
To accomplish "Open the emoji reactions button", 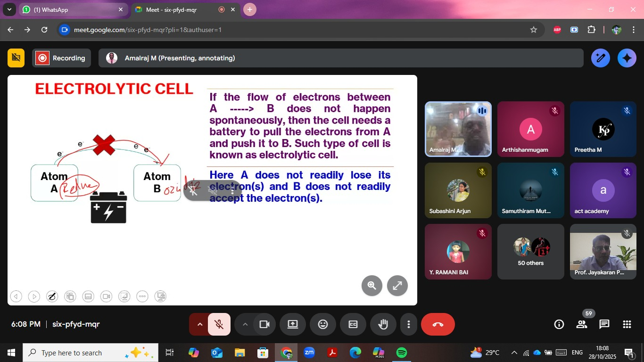I will [x=322, y=324].
